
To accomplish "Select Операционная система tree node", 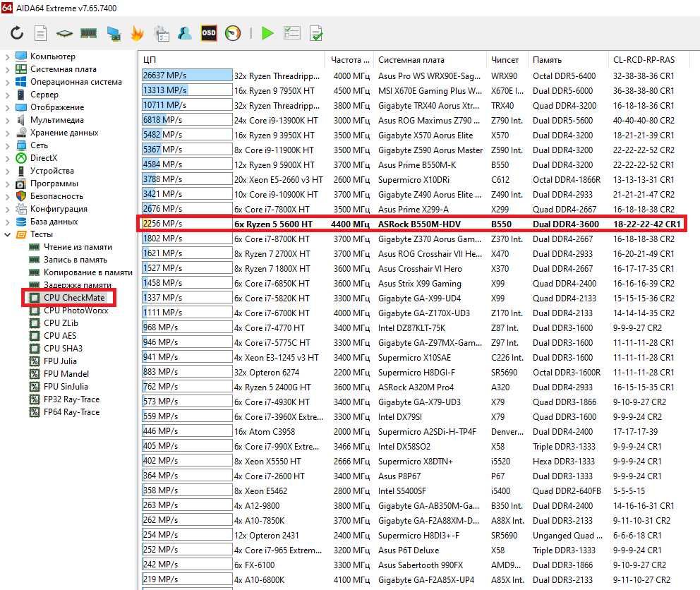I will pyautogui.click(x=76, y=82).
